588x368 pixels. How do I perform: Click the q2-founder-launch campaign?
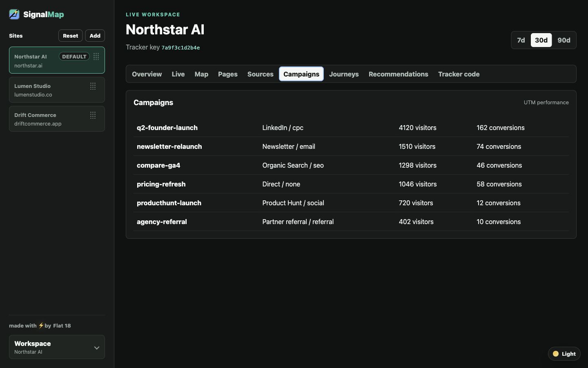click(x=167, y=128)
